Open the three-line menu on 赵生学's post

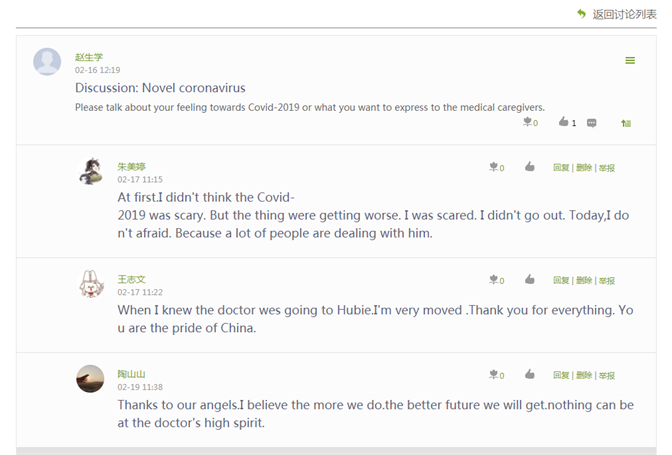pyautogui.click(x=630, y=61)
